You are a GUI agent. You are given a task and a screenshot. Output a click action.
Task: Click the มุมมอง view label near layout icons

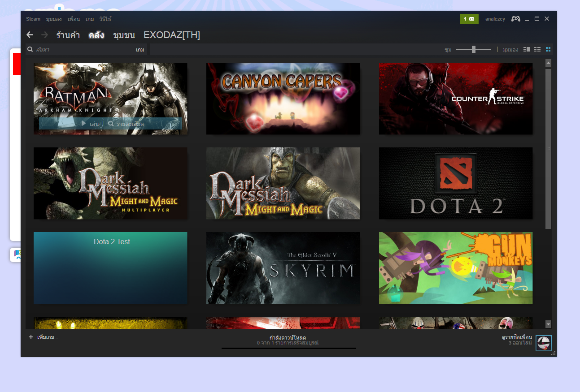coord(510,50)
